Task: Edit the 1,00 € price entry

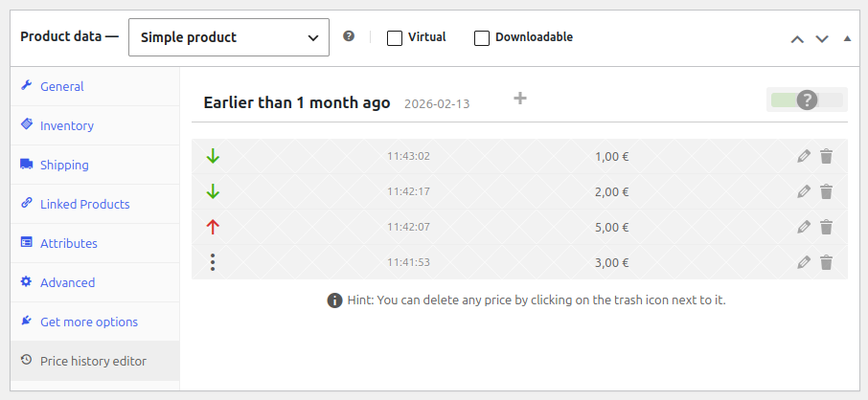Action: 804,156
